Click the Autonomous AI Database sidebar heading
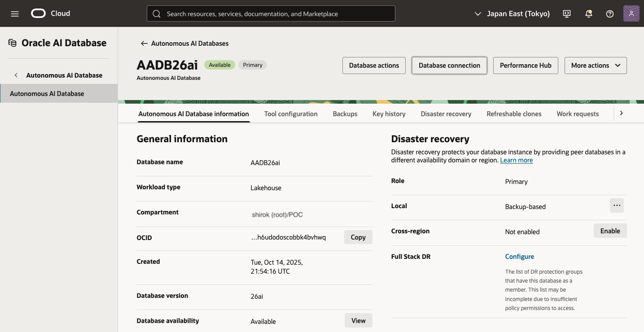 (x=64, y=75)
